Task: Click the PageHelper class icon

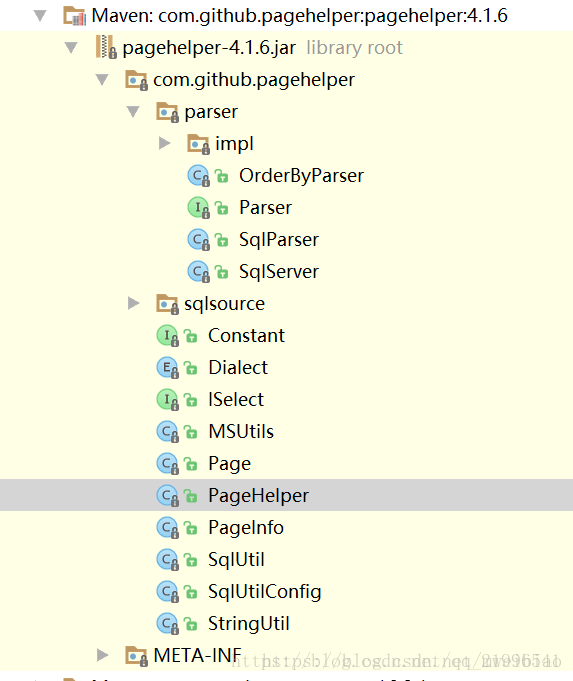Action: point(168,496)
